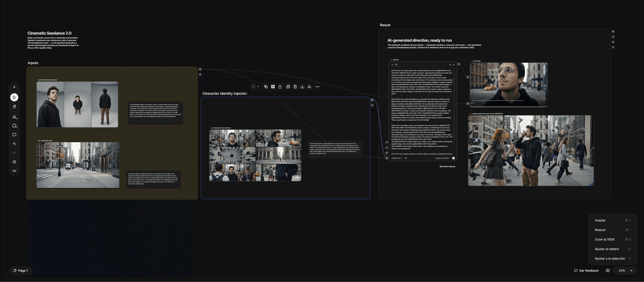Screen dimensions: 644x282
Task: Toggle the minimap icon next to Dar feedback
Action: point(607,270)
